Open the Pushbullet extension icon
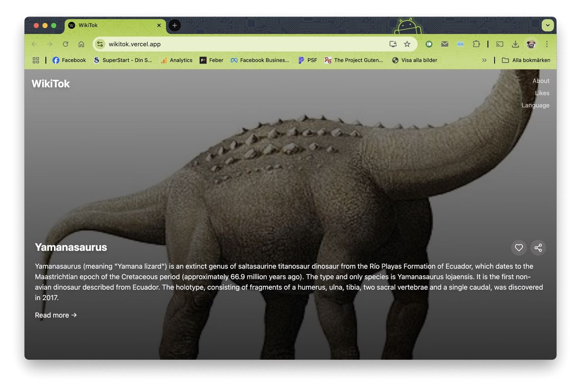The height and width of the screenshot is (392, 581). pyautogui.click(x=429, y=44)
